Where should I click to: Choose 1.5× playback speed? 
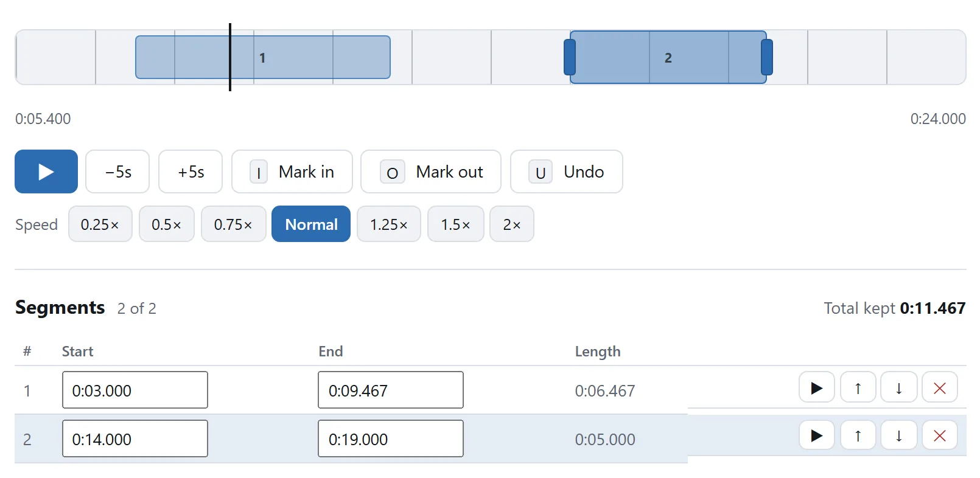[456, 224]
